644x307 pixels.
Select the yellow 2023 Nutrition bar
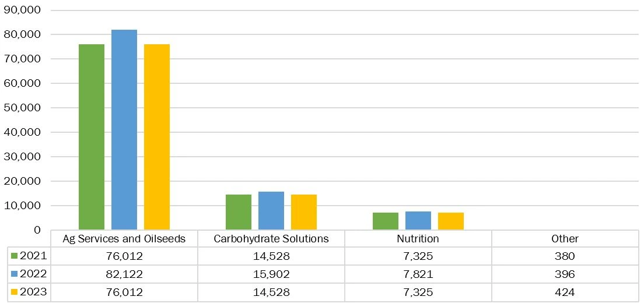click(451, 221)
